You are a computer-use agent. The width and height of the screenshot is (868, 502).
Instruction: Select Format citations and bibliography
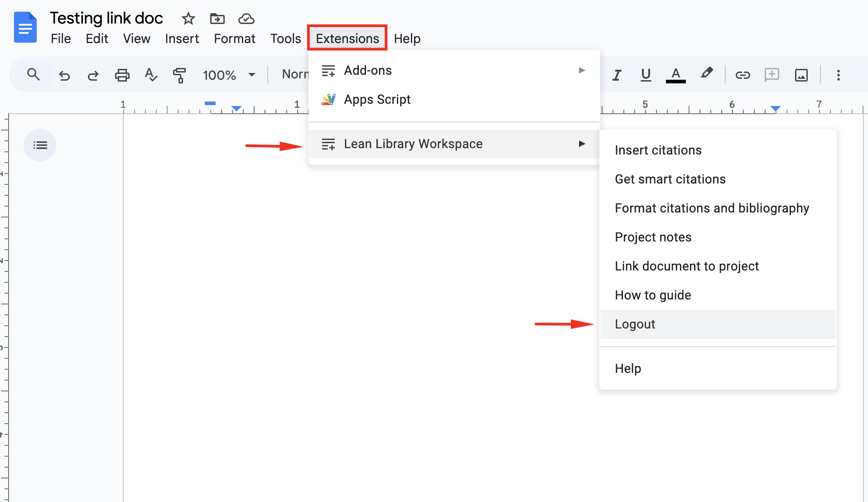[x=718, y=208]
